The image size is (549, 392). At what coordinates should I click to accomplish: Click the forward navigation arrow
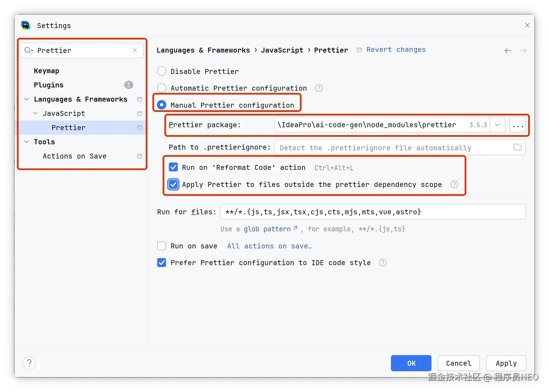tap(523, 50)
